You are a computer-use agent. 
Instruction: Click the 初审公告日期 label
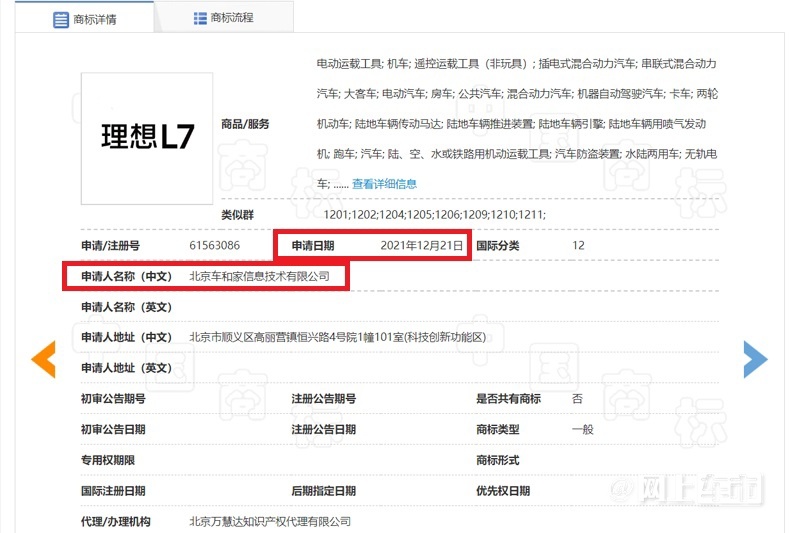[x=113, y=429]
